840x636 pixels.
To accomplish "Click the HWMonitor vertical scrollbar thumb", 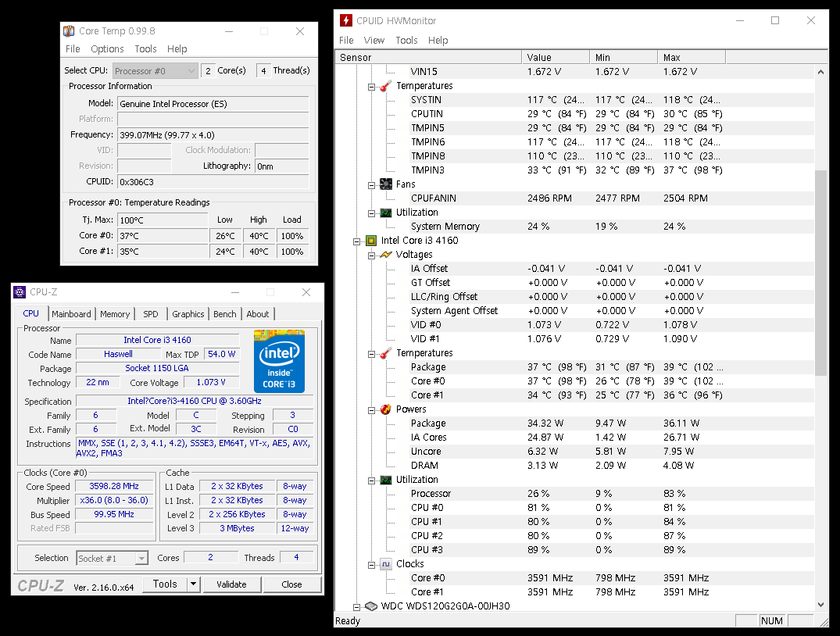I will coord(820,273).
